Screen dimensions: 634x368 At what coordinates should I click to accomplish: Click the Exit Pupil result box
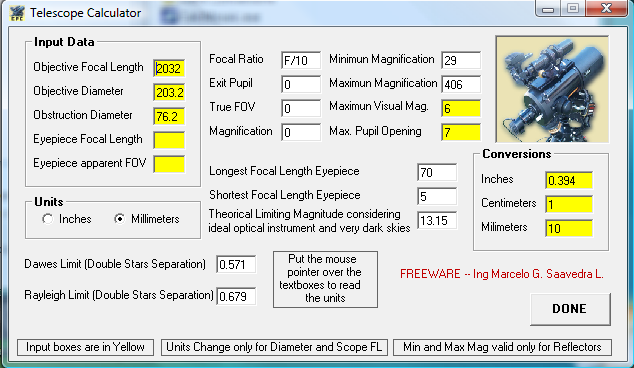click(301, 84)
